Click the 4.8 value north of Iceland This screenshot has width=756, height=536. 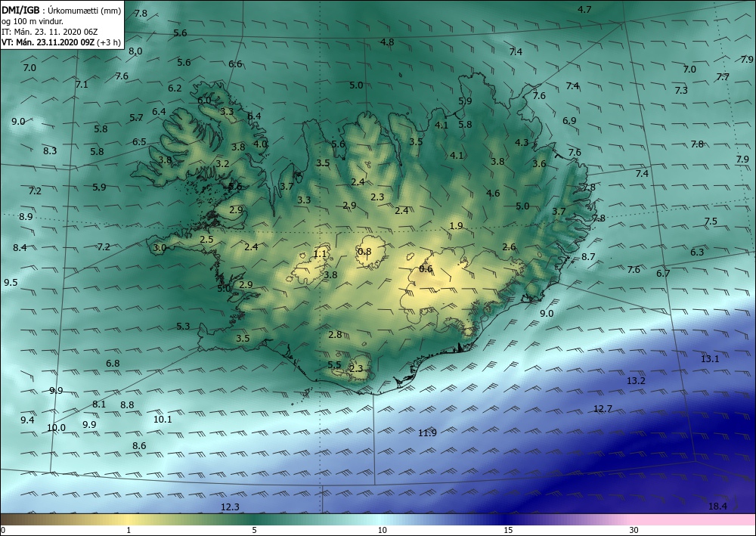coord(387,42)
